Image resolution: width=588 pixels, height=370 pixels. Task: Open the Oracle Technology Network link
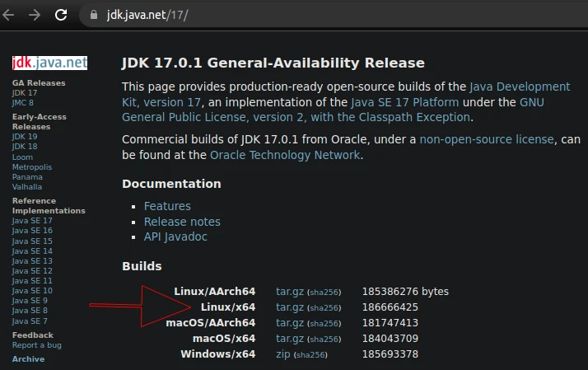click(285, 155)
